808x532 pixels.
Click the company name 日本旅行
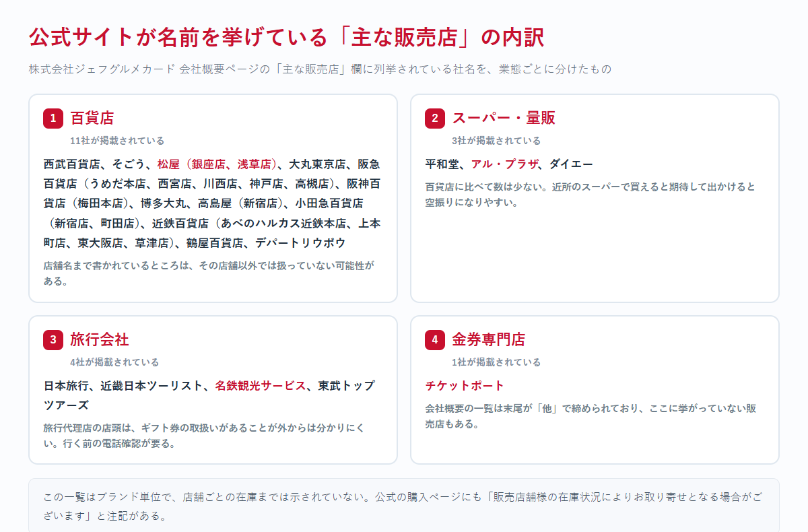click(67, 385)
